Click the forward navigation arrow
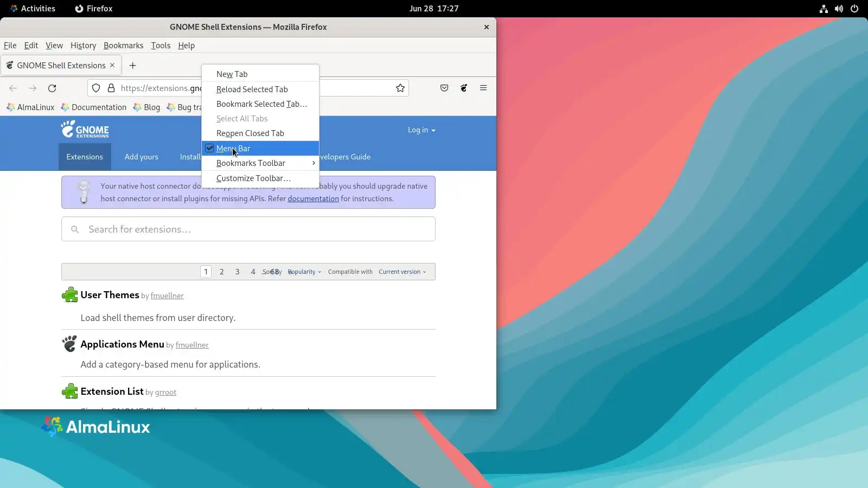This screenshot has width=868, height=488. (33, 88)
